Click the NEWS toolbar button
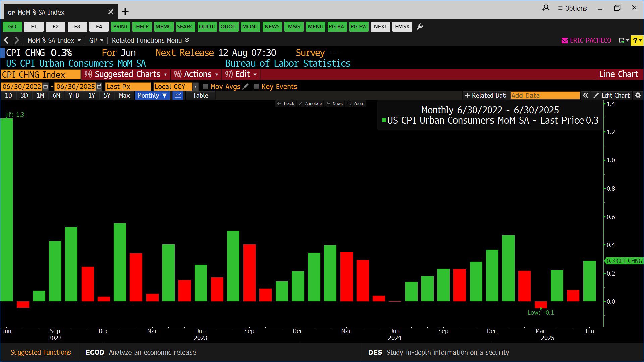 [x=272, y=26]
